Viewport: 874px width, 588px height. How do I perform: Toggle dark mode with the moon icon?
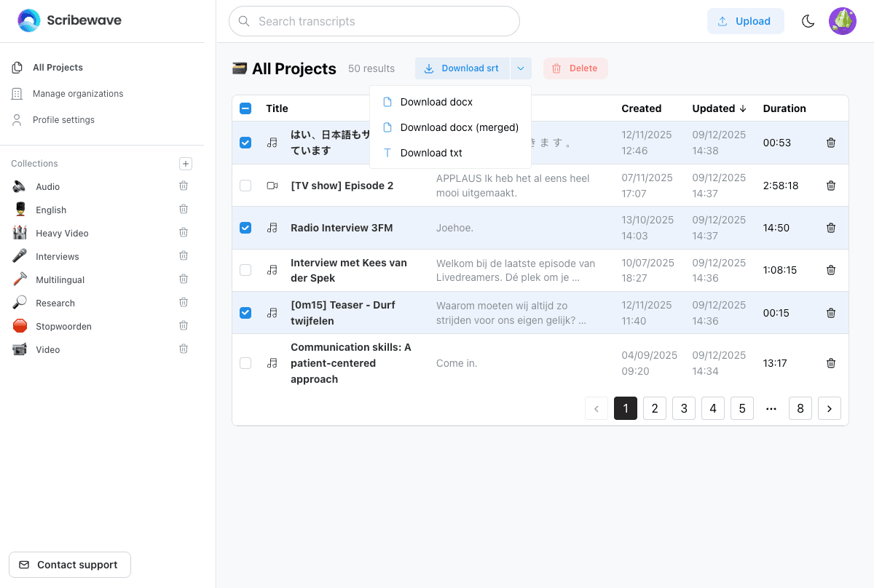[808, 21]
